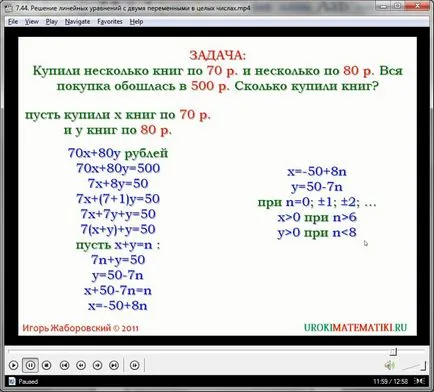
Task: Click the line y>0 при n<8
Action: [x=317, y=232]
